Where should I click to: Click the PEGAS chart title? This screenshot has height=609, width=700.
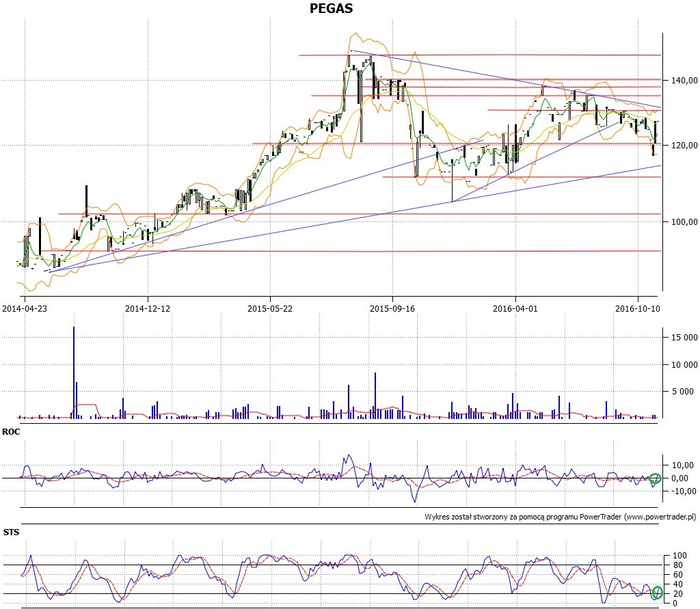[x=332, y=8]
